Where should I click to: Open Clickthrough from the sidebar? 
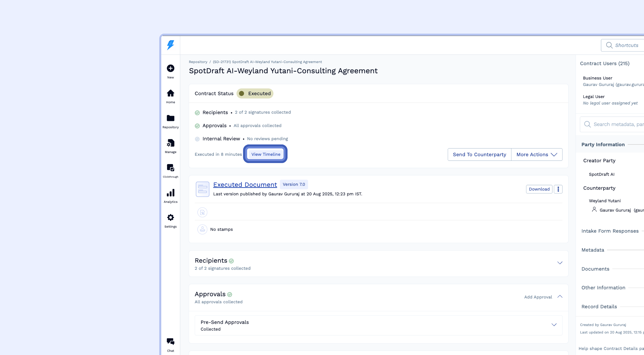[170, 168]
